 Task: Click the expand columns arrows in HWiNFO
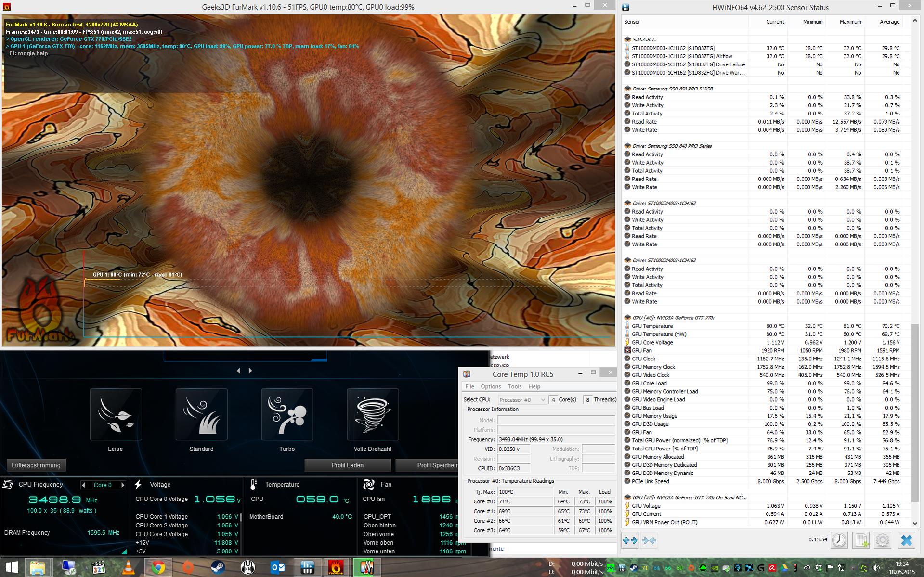[x=630, y=540]
